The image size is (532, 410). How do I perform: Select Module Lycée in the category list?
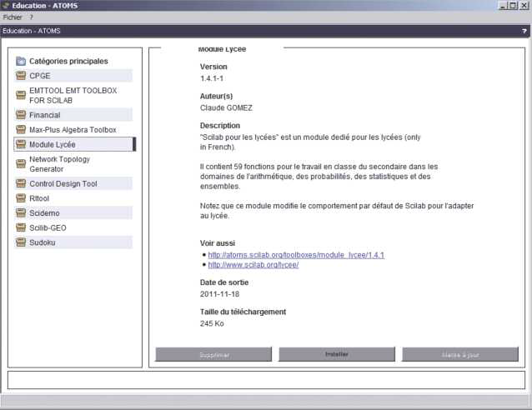(x=53, y=145)
